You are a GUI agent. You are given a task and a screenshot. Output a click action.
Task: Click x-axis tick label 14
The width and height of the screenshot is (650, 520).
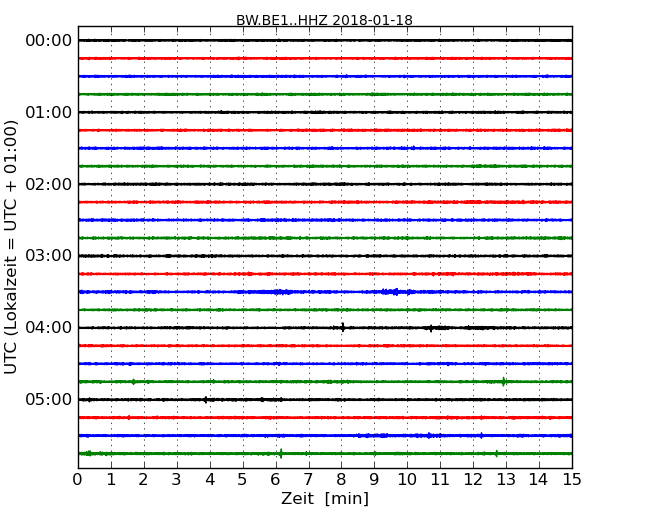click(539, 480)
